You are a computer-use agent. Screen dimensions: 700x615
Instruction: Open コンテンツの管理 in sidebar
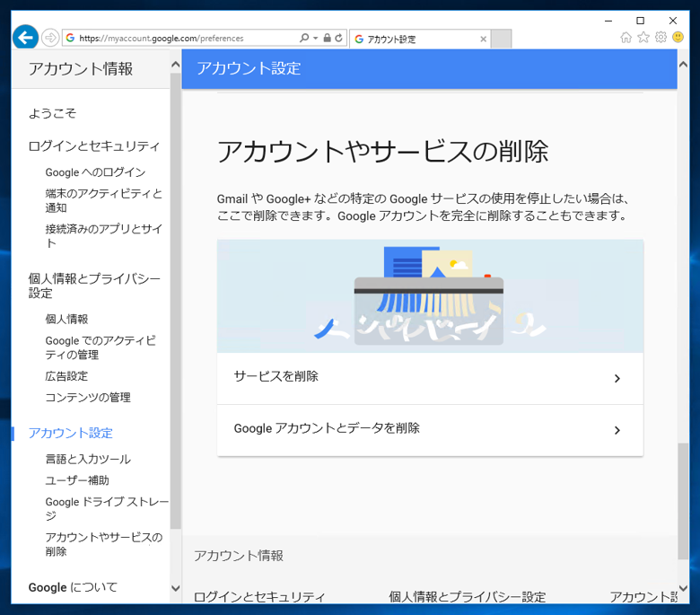point(88,398)
